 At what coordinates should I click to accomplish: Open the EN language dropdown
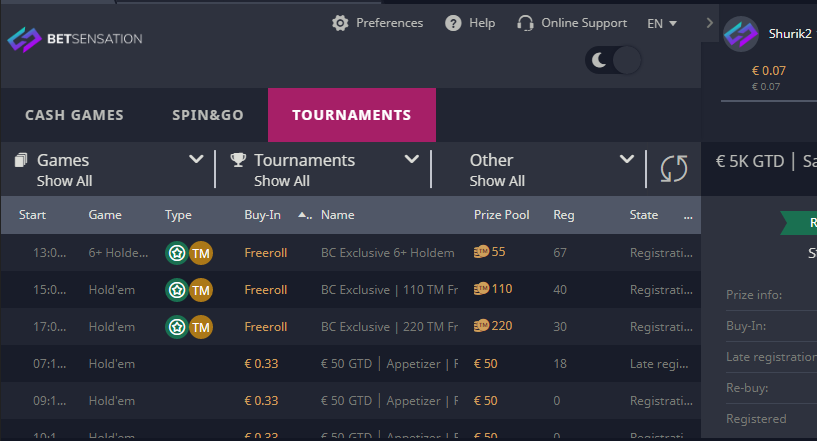coord(662,23)
